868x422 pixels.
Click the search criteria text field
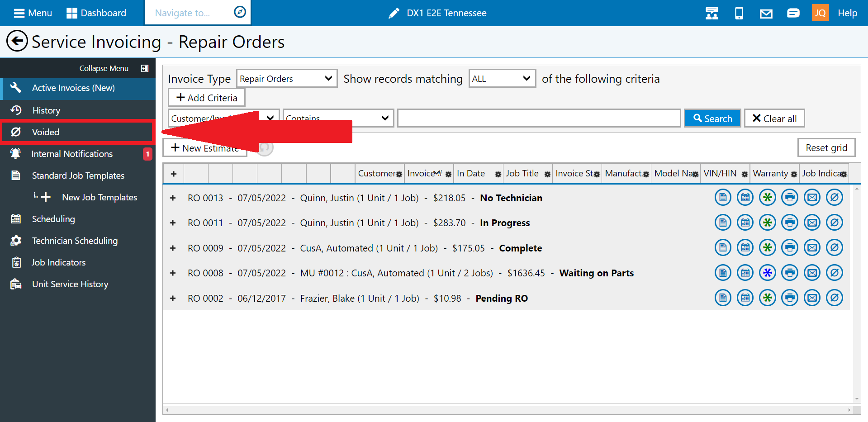coord(539,119)
